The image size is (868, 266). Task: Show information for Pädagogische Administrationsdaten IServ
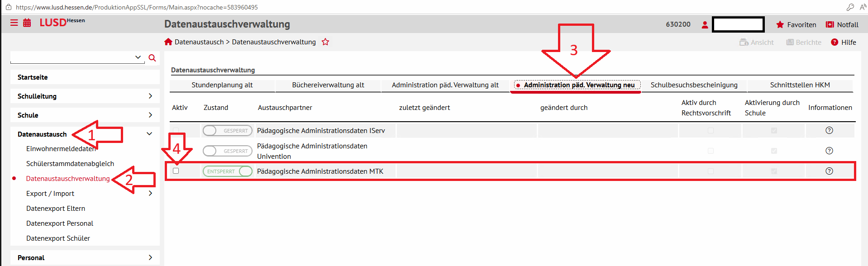pyautogui.click(x=829, y=130)
